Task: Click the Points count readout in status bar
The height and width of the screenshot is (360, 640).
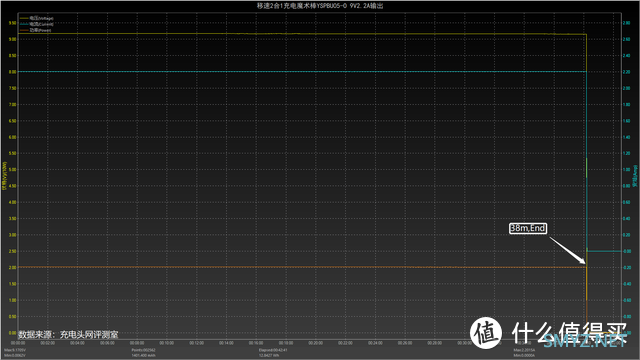Action: (143, 350)
